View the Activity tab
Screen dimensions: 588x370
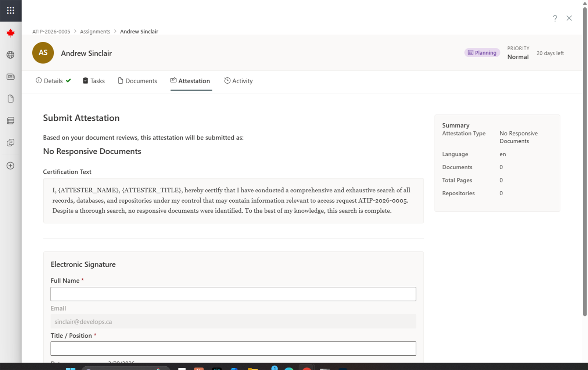coord(239,81)
